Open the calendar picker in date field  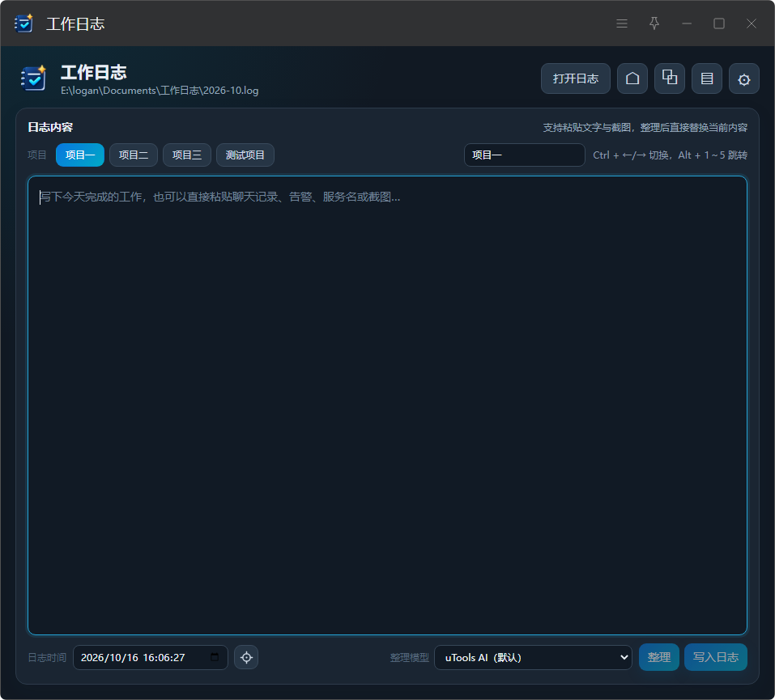(x=215, y=657)
